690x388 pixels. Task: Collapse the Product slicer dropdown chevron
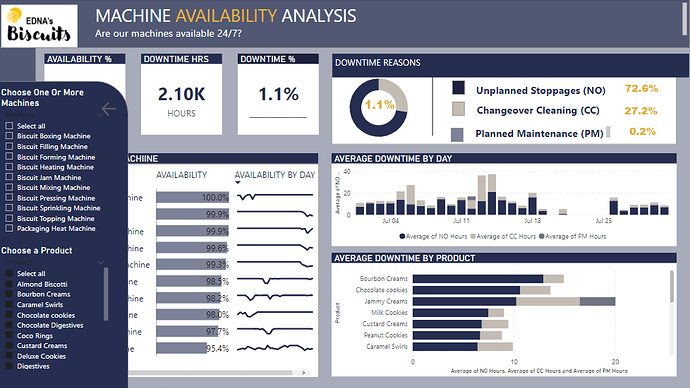tap(100, 263)
